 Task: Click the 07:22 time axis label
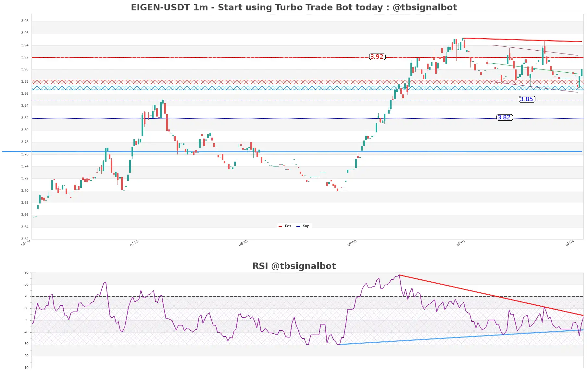(134, 243)
